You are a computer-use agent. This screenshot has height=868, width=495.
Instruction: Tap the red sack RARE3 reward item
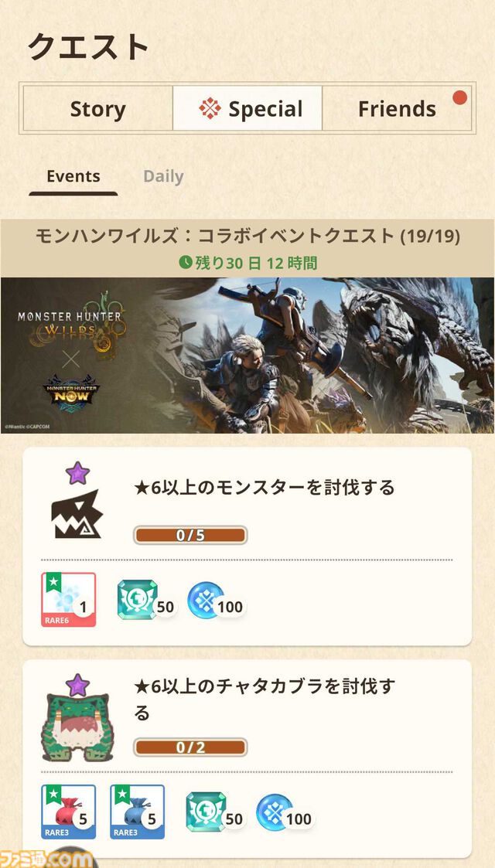point(69,812)
